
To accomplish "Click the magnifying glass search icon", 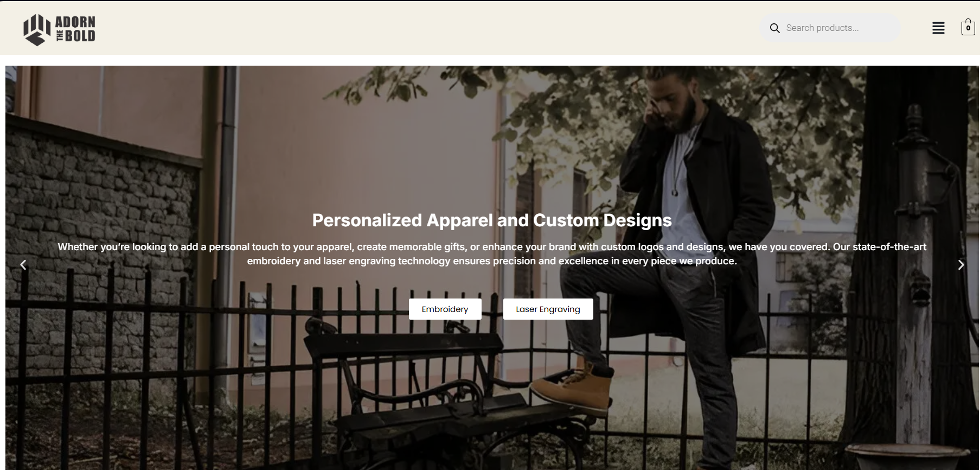I will tap(774, 28).
